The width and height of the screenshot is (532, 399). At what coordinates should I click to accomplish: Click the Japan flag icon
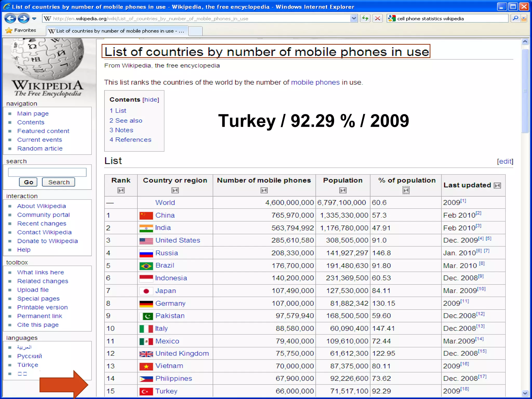(x=146, y=291)
